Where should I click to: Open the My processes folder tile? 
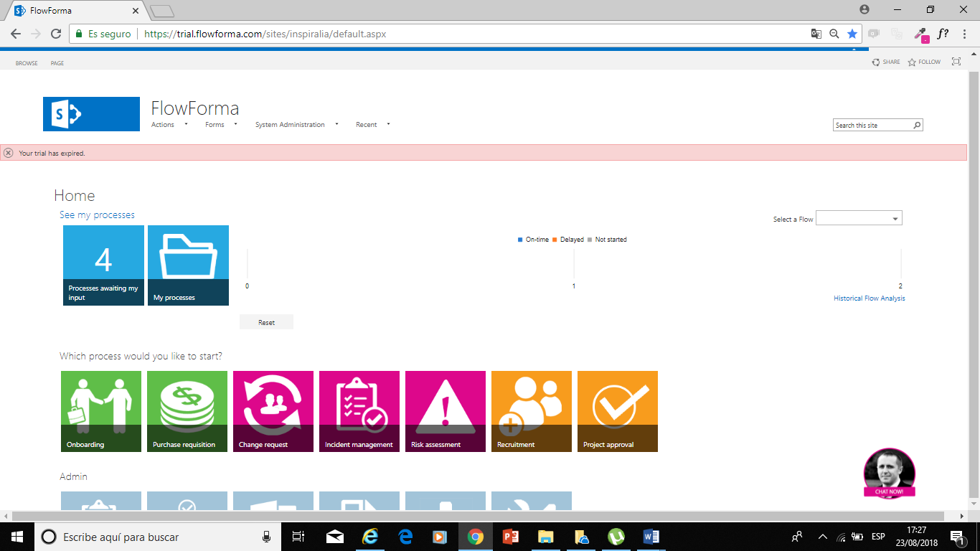[188, 265]
